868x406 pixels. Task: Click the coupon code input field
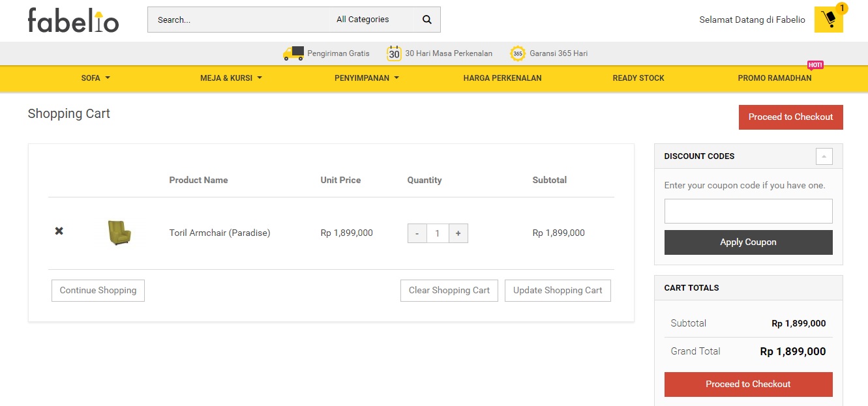tap(748, 211)
